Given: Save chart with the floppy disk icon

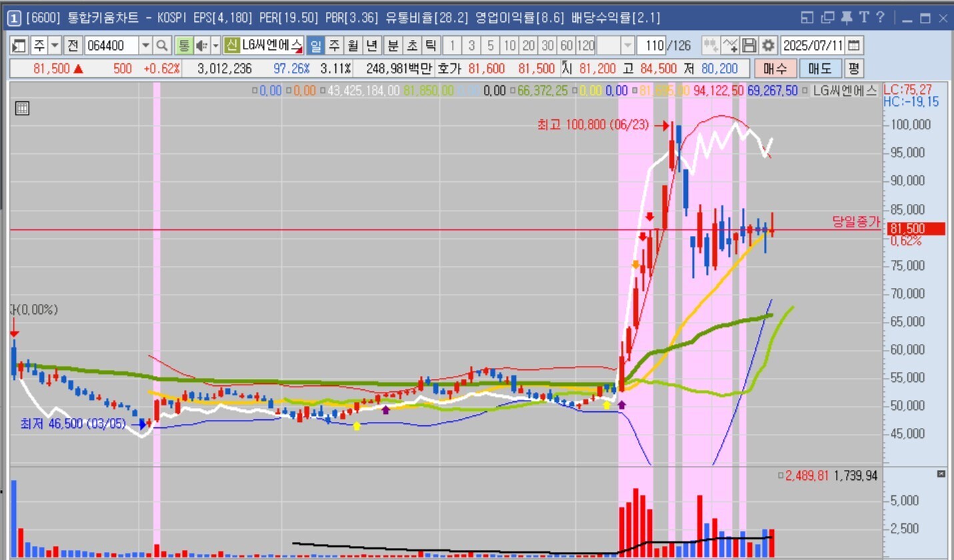Looking at the screenshot, I should 749,45.
